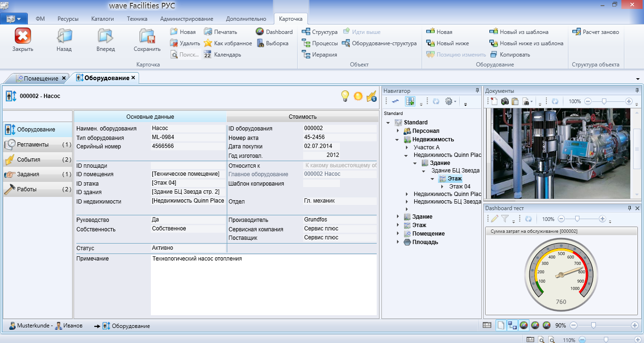Click the Копировать icon in ribbon

[x=494, y=55]
